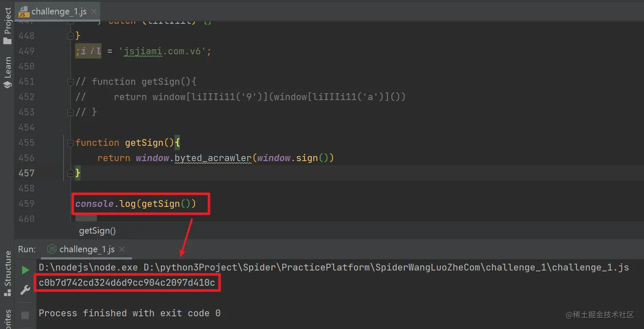The image size is (644, 329).
Task: Rerun challenge_1.js with green play icon
Action: point(25,270)
